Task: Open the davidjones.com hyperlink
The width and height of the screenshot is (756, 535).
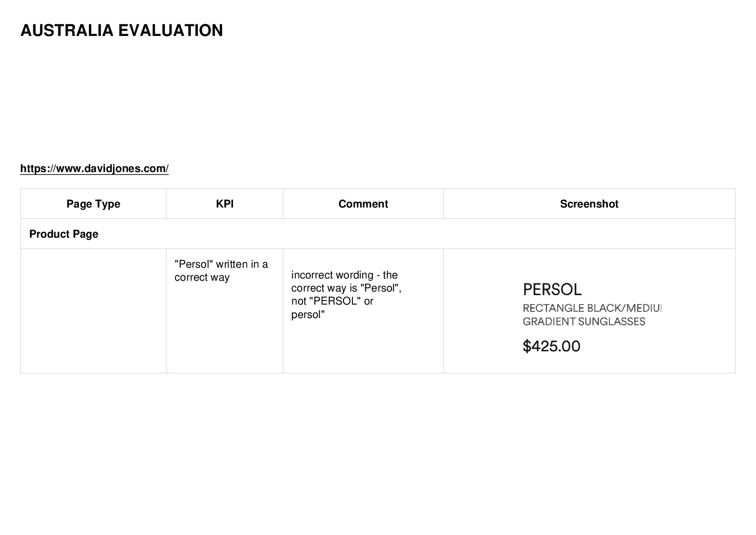Action: click(x=94, y=168)
